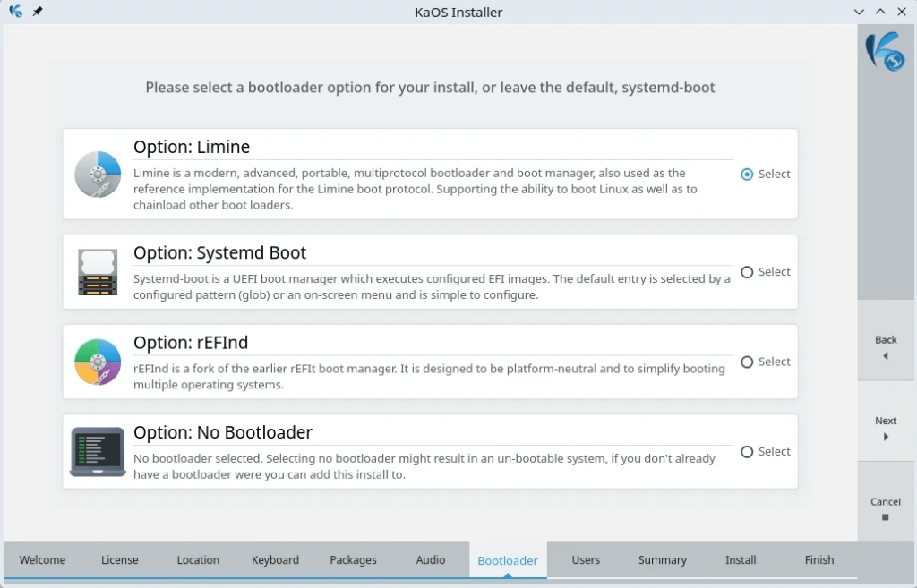
Task: Click the KaOS logo in the sidebar
Action: coord(885,50)
